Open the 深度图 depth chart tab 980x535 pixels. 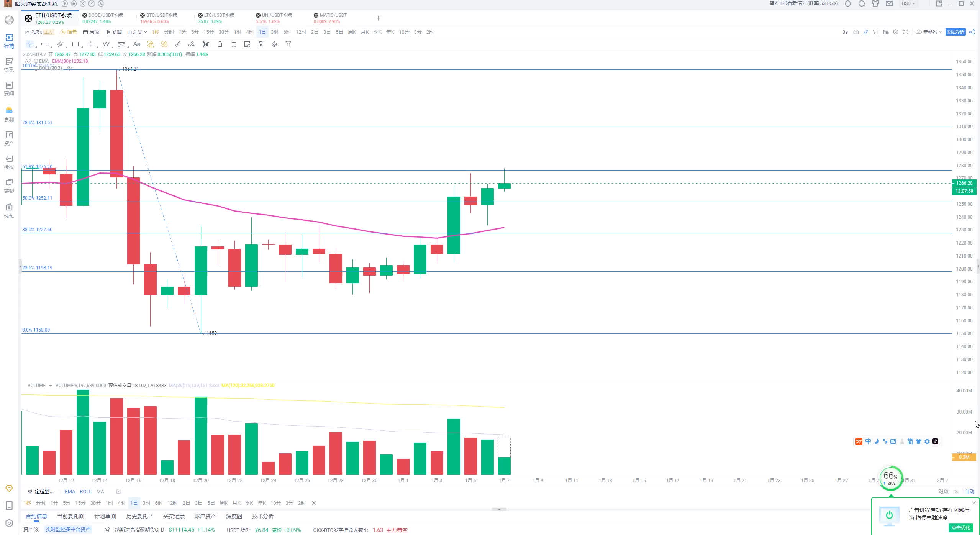coord(234,516)
